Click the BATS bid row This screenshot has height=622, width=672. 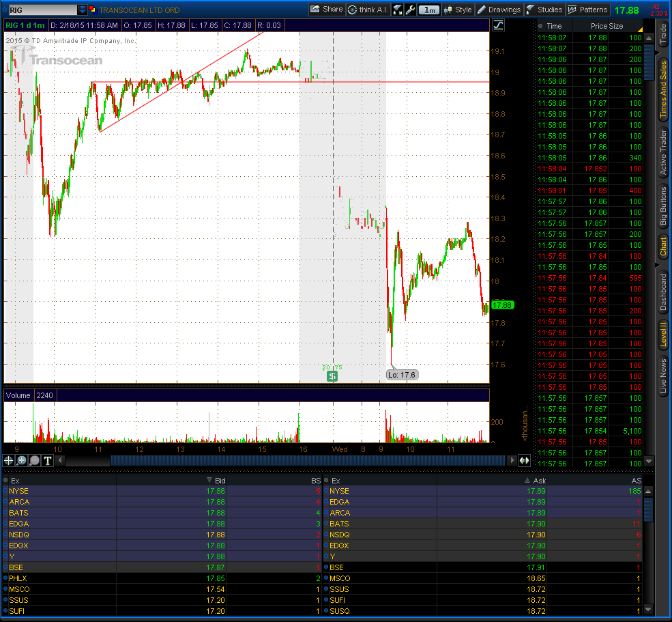(x=162, y=513)
